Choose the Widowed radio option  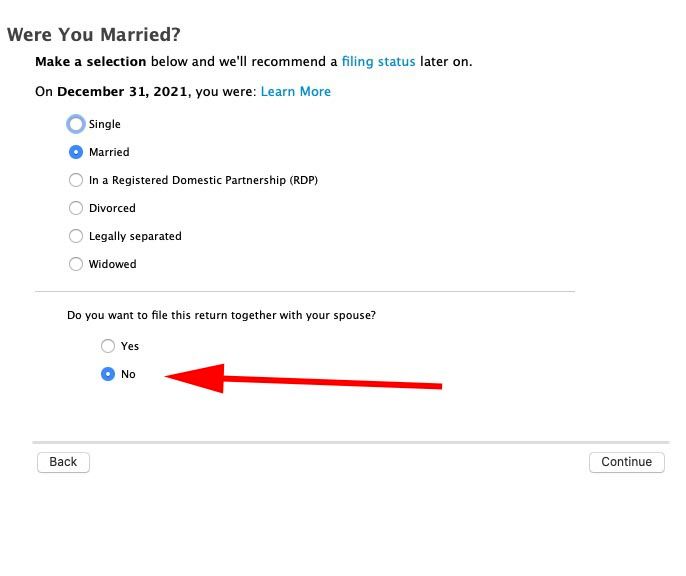click(76, 264)
